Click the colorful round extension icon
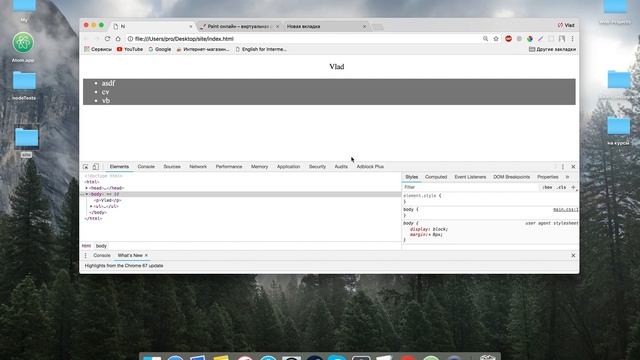Screen dimensions: 640x360 point(530,39)
